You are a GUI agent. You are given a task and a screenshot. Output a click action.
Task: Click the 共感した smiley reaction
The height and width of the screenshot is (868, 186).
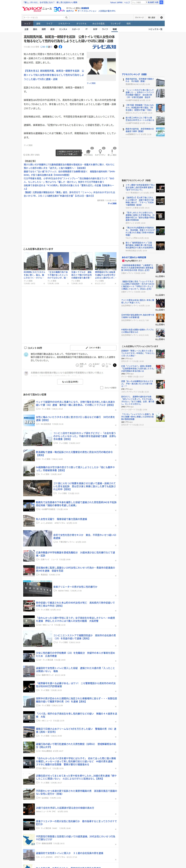tap(77, 365)
